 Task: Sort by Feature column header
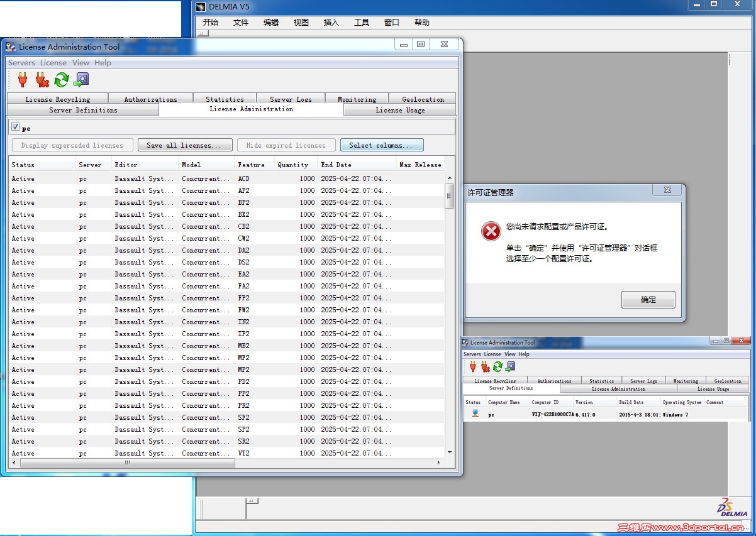click(x=254, y=165)
